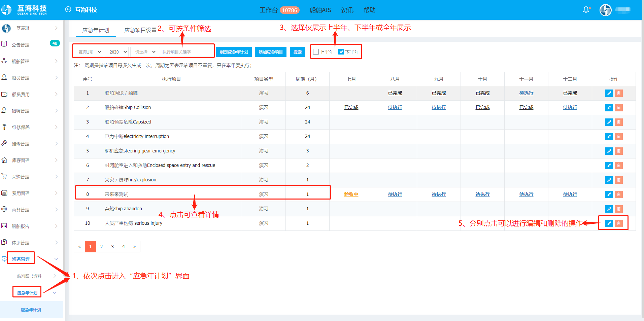The width and height of the screenshot is (644, 321).
Task: Open 资讯 in top navigation
Action: point(347,10)
